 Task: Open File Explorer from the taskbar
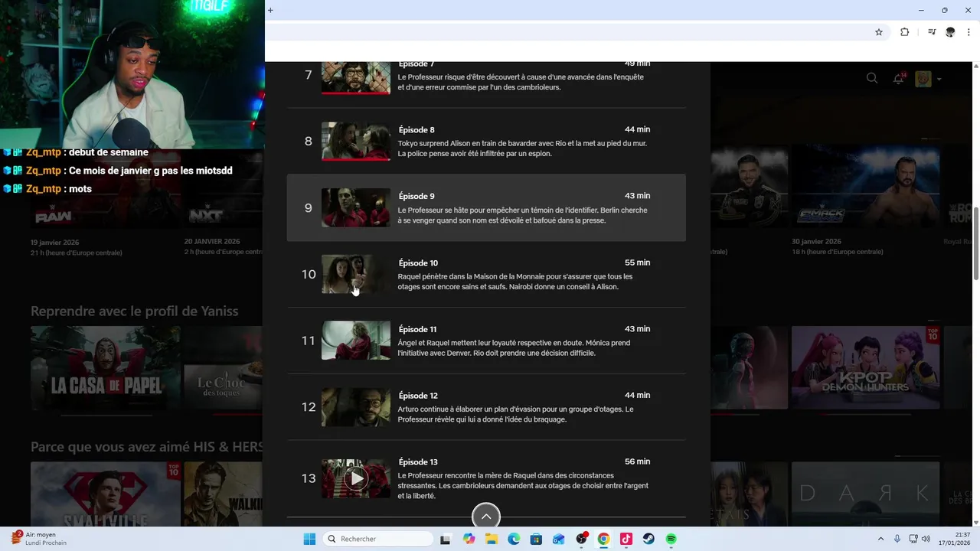coord(492,539)
